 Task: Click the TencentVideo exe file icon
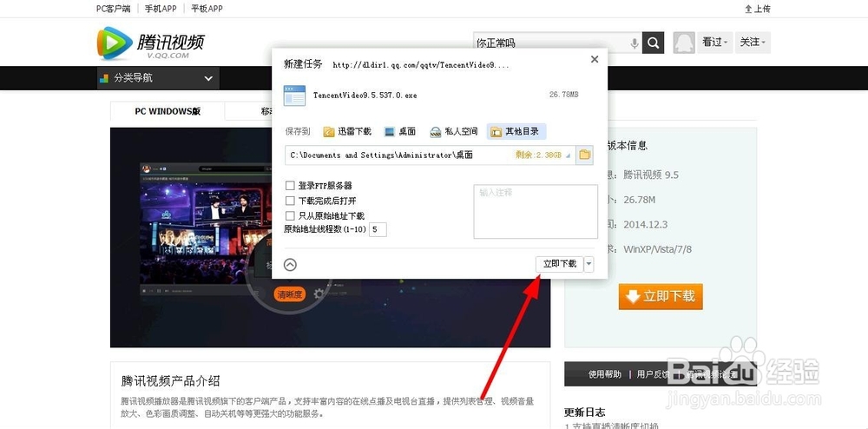(294, 96)
